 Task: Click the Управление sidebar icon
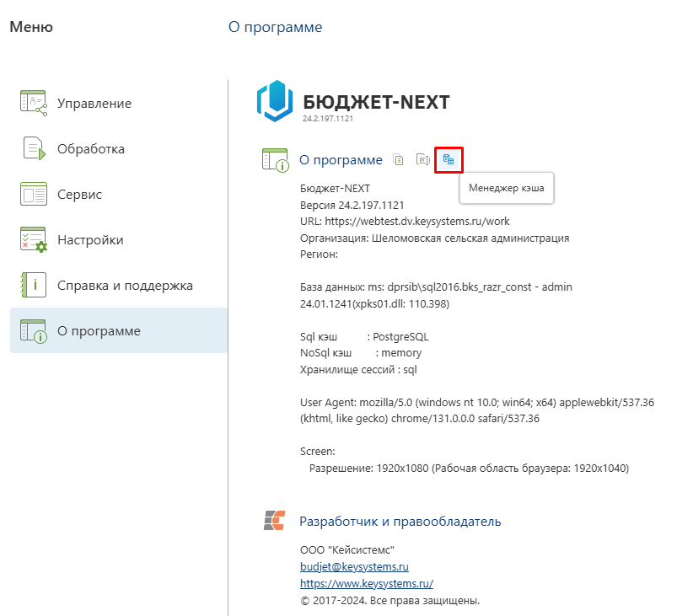pos(34,103)
